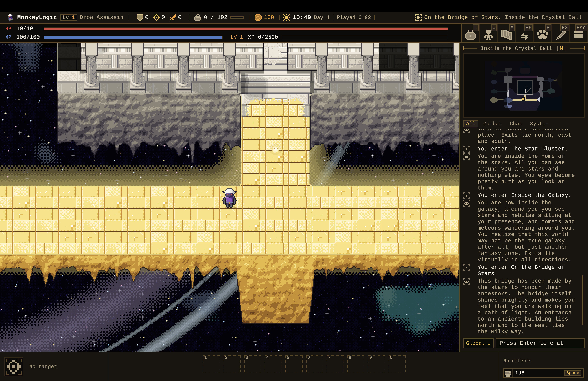Select the All log tab
This screenshot has height=381, width=588.
(x=471, y=124)
